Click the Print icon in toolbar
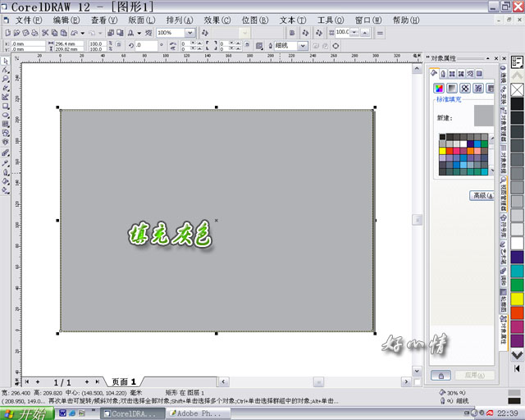 [34, 33]
